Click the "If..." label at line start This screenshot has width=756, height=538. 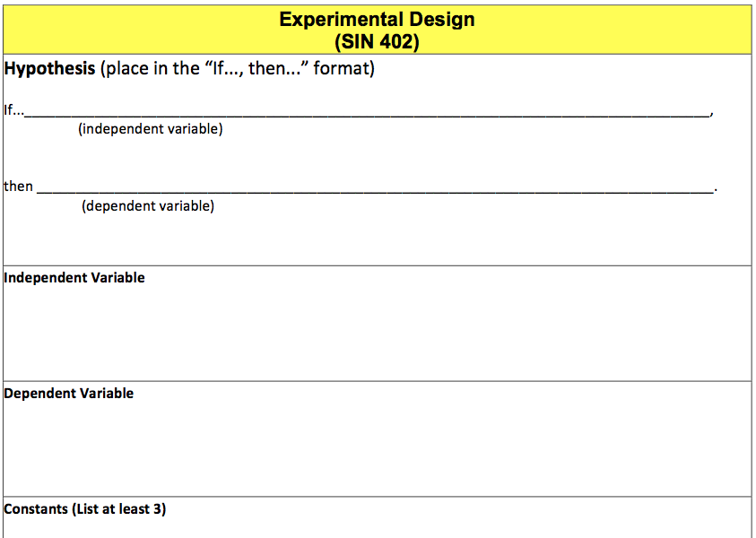pos(13,110)
